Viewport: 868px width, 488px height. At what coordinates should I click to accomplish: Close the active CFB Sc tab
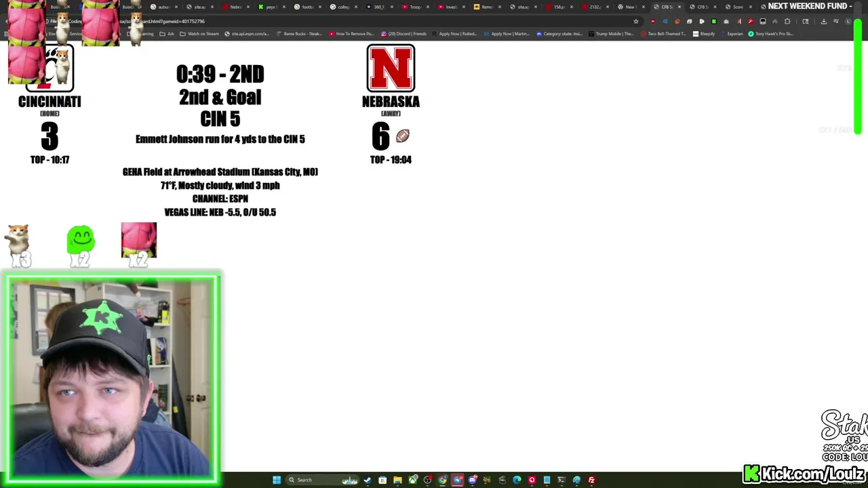(679, 7)
